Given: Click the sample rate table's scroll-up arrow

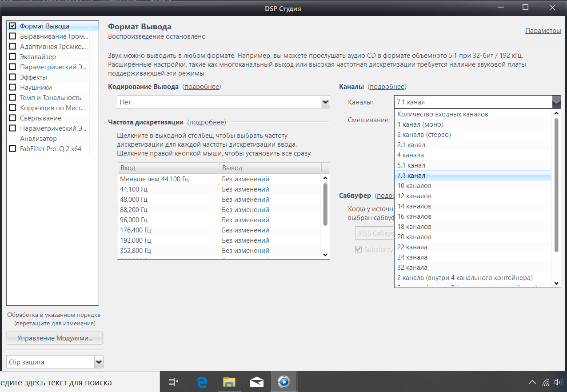Looking at the screenshot, I should point(325,178).
